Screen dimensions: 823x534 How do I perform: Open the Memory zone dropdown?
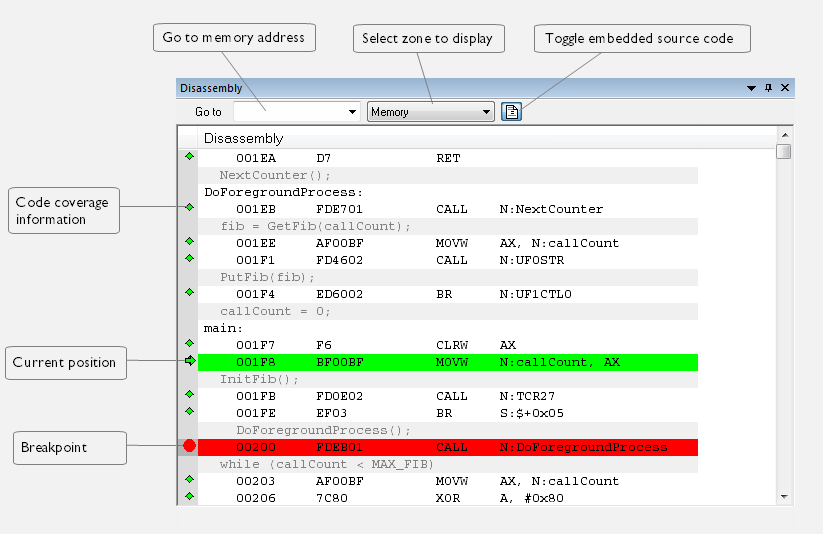[487, 112]
